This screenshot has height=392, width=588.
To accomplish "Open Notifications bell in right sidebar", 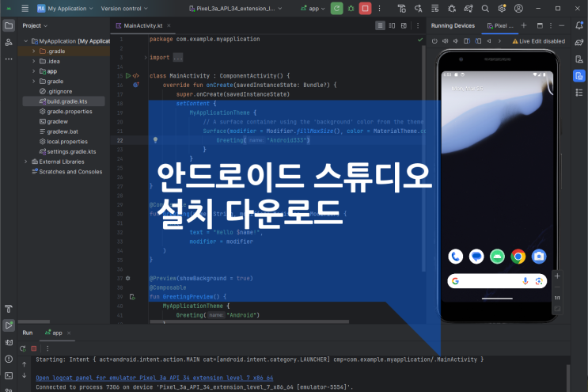I will click(579, 25).
